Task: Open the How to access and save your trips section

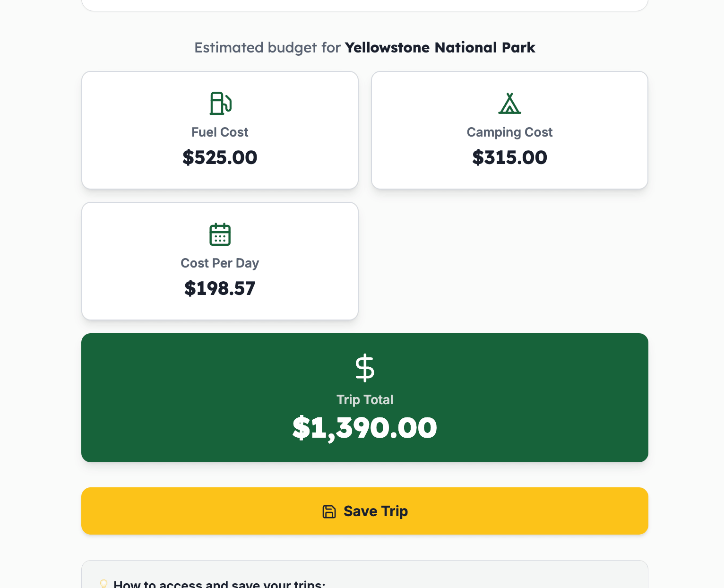Action: pos(219,584)
